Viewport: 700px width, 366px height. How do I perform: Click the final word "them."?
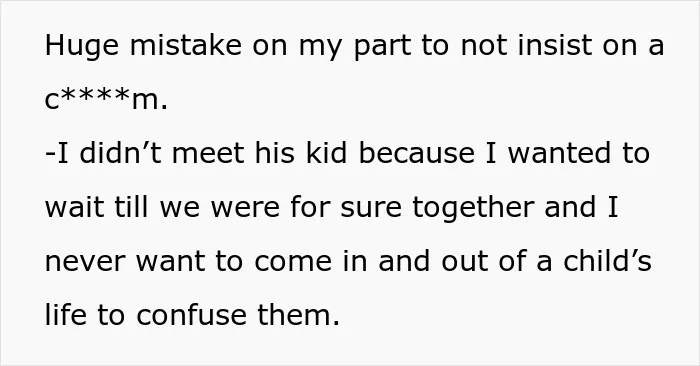[x=298, y=314]
